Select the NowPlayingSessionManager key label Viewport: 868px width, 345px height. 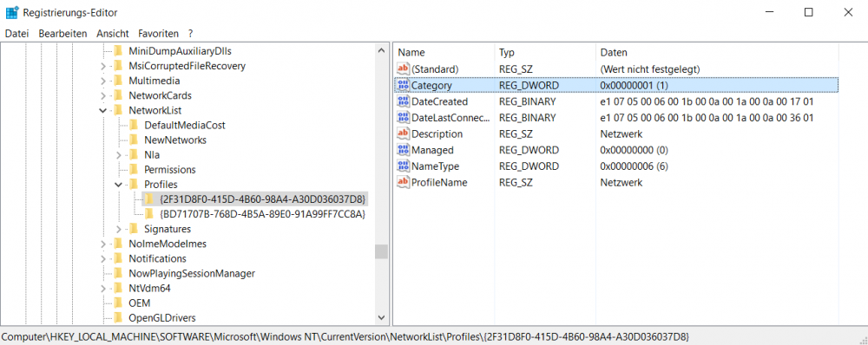tap(192, 273)
